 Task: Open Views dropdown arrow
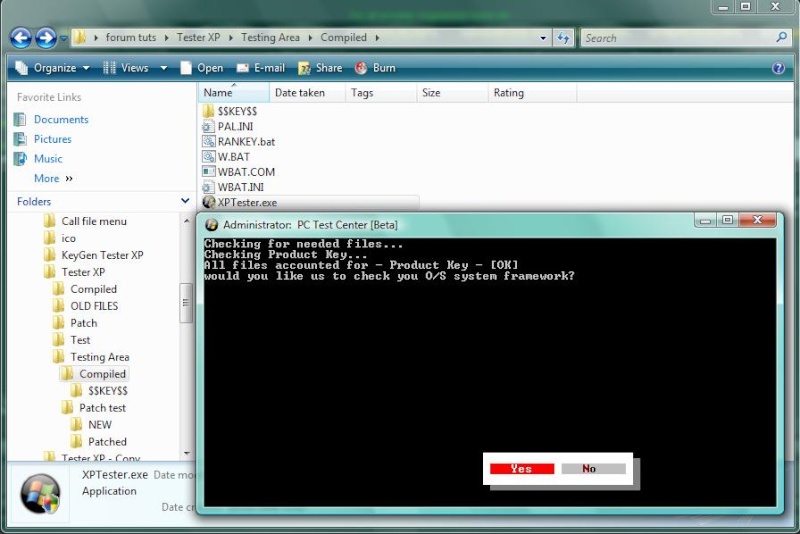(163, 68)
